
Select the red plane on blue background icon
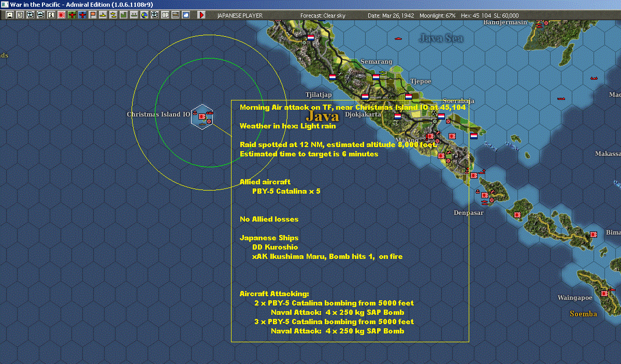pos(82,15)
